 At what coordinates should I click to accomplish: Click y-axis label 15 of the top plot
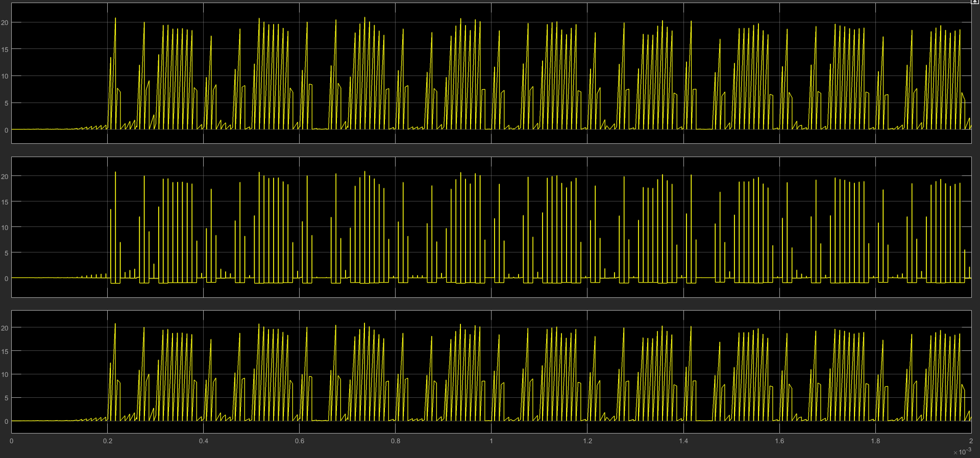tap(5, 49)
